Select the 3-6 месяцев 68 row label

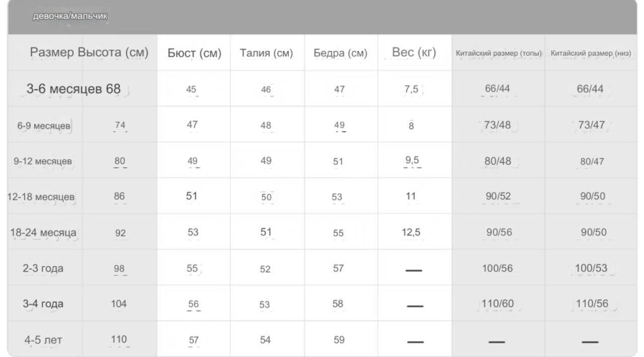click(73, 89)
